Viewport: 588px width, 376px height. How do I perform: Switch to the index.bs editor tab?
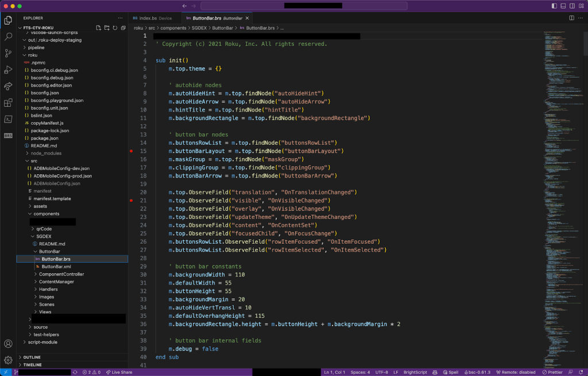tap(152, 18)
